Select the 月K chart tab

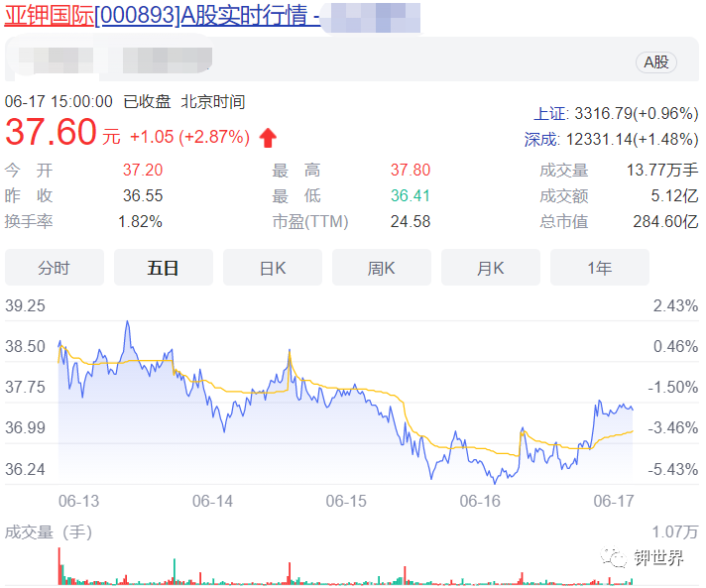490,268
